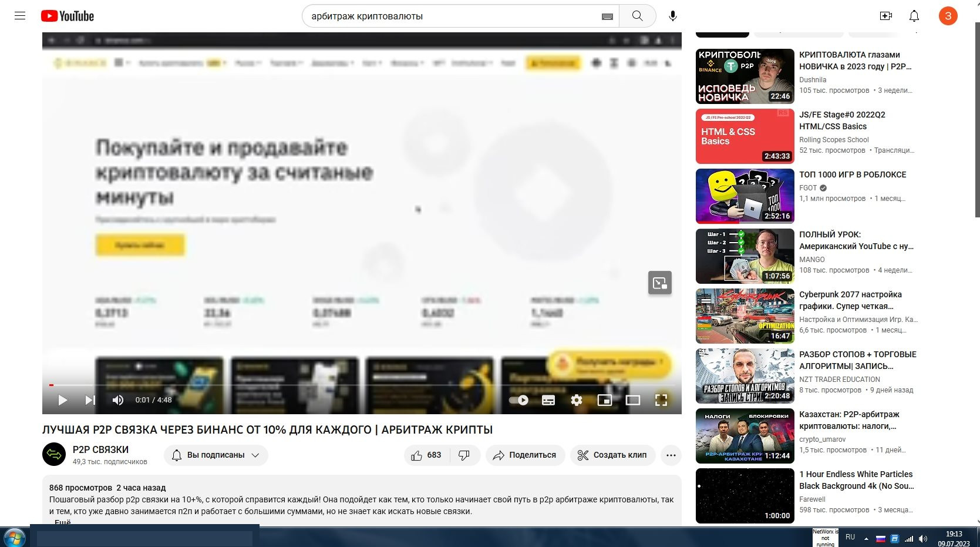
Task: Open the Farewell channel name
Action: pos(812,499)
